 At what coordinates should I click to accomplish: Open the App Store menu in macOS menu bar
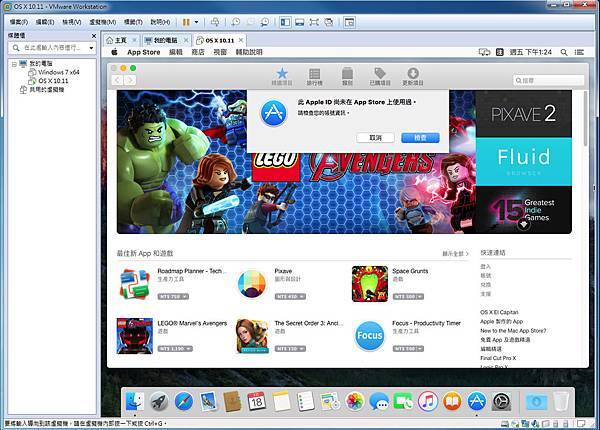click(x=143, y=52)
